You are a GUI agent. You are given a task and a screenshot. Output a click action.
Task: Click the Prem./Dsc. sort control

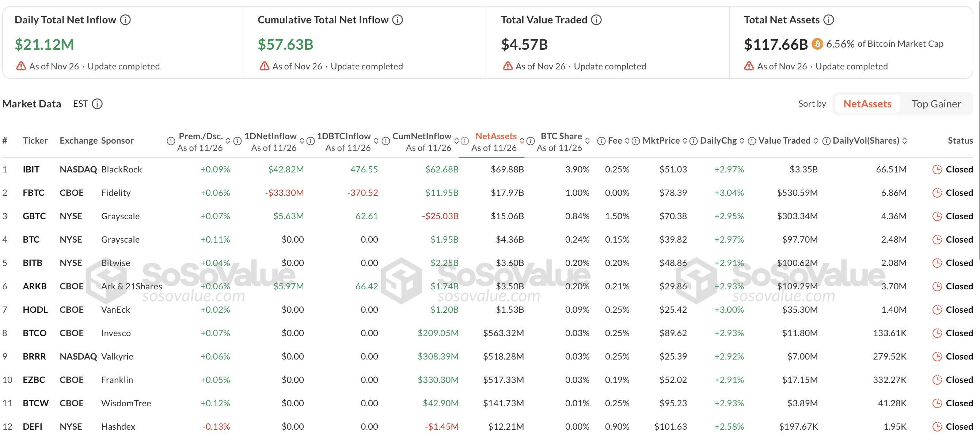(x=228, y=140)
